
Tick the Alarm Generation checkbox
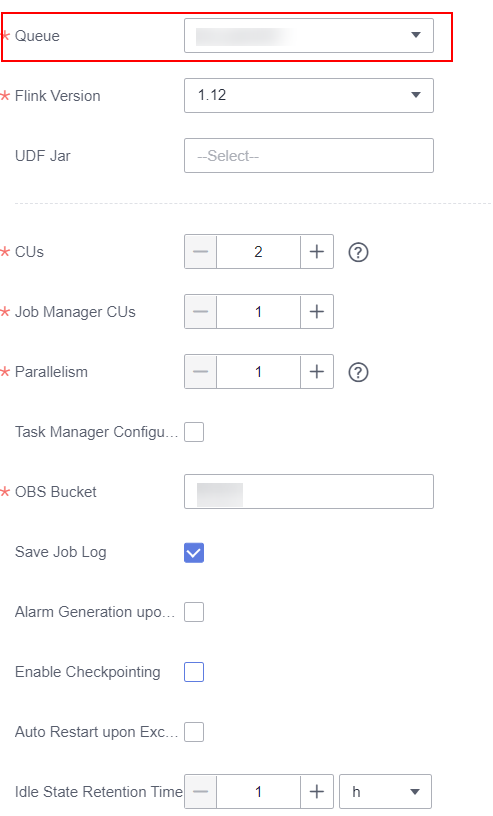pos(194,612)
